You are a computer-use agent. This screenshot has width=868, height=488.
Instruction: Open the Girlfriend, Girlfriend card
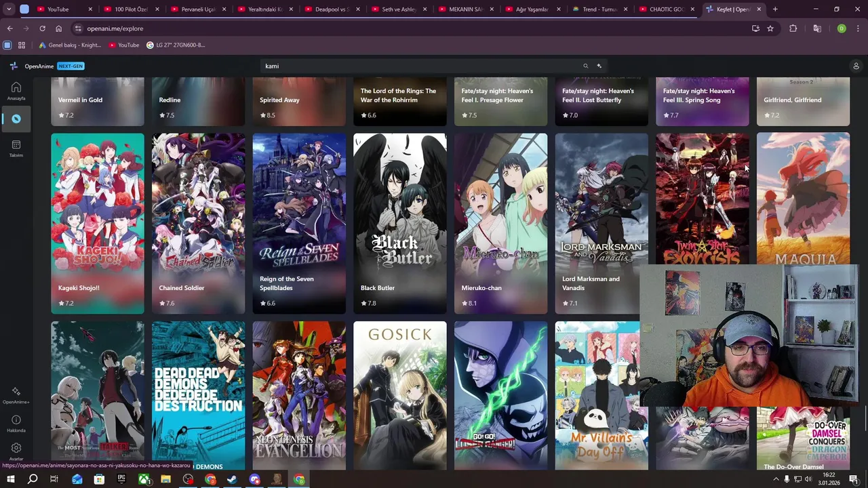(803, 102)
